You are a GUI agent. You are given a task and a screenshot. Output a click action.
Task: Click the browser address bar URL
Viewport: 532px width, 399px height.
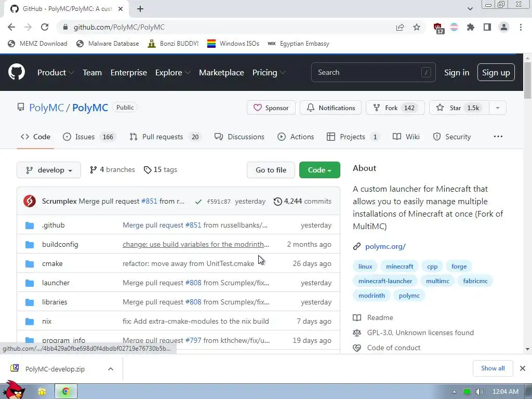pos(119,27)
